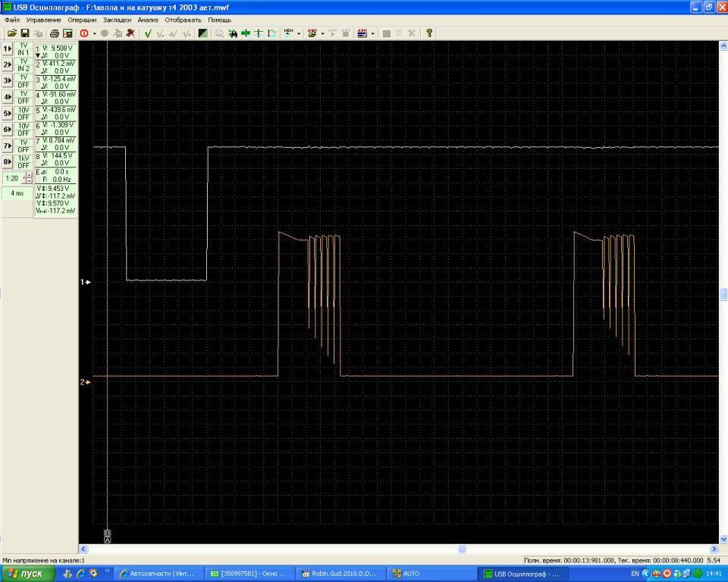The height and width of the screenshot is (582, 728).
Task: Open dropdown arrow next to bookmarks folder icon
Action: pyautogui.click(x=322, y=33)
